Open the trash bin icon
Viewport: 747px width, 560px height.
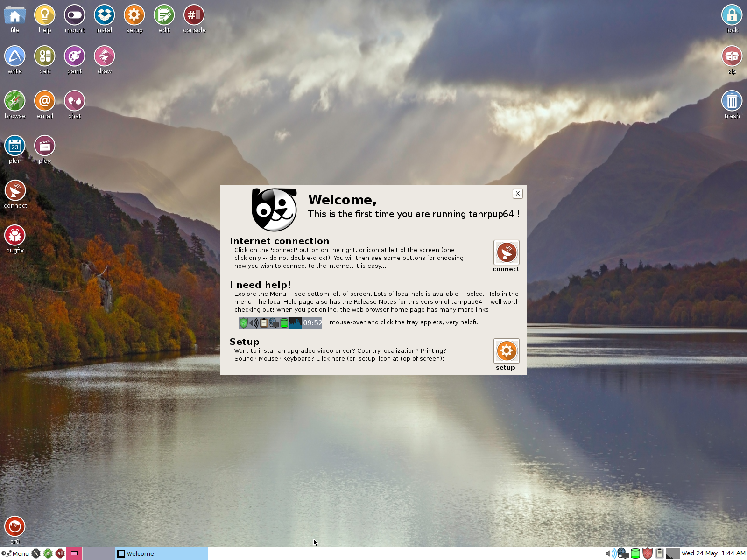731,100
